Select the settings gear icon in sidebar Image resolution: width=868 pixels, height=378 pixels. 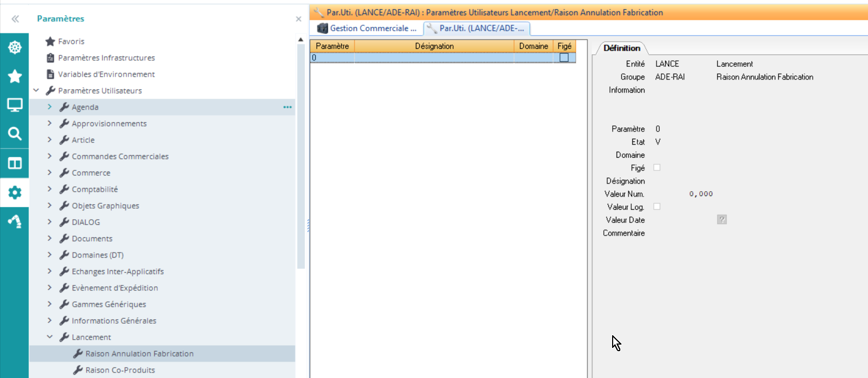click(x=15, y=192)
